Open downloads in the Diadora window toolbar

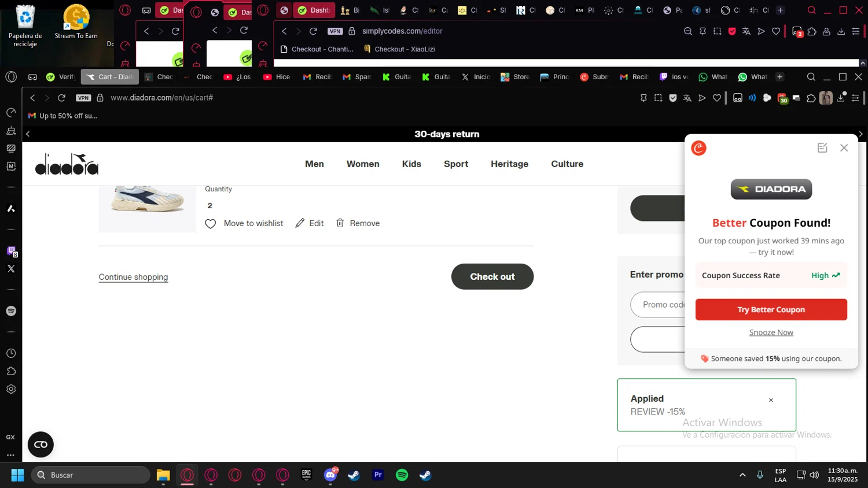click(x=841, y=98)
